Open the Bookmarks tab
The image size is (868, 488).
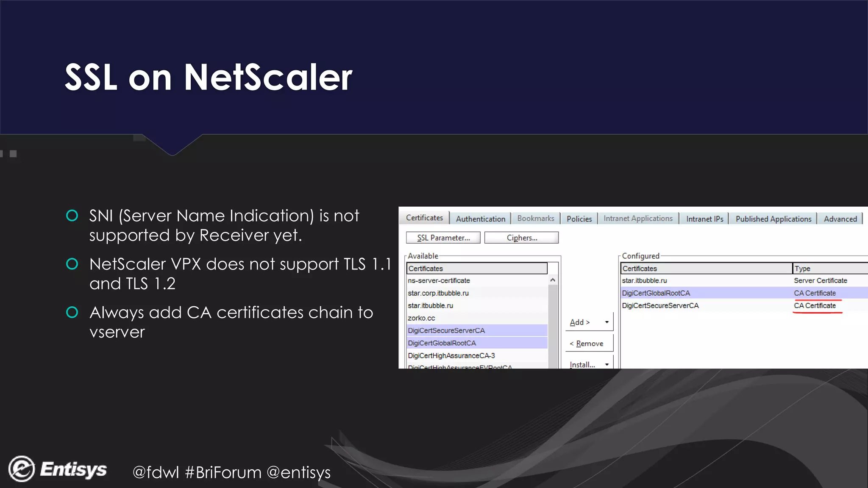pos(536,219)
